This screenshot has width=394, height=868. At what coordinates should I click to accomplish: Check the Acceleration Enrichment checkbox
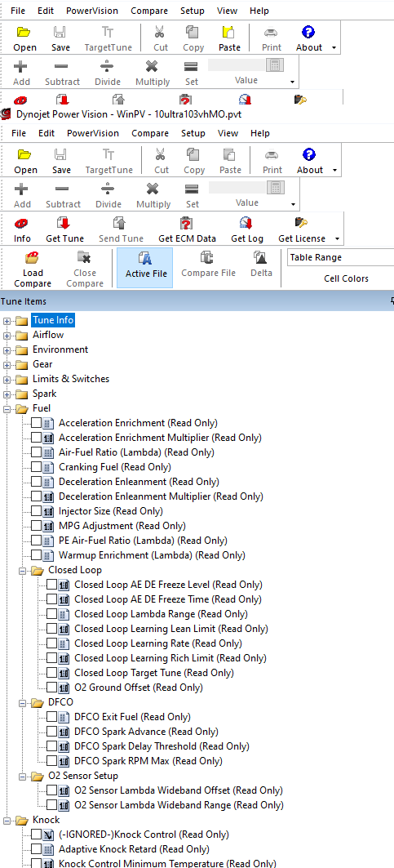[36, 423]
